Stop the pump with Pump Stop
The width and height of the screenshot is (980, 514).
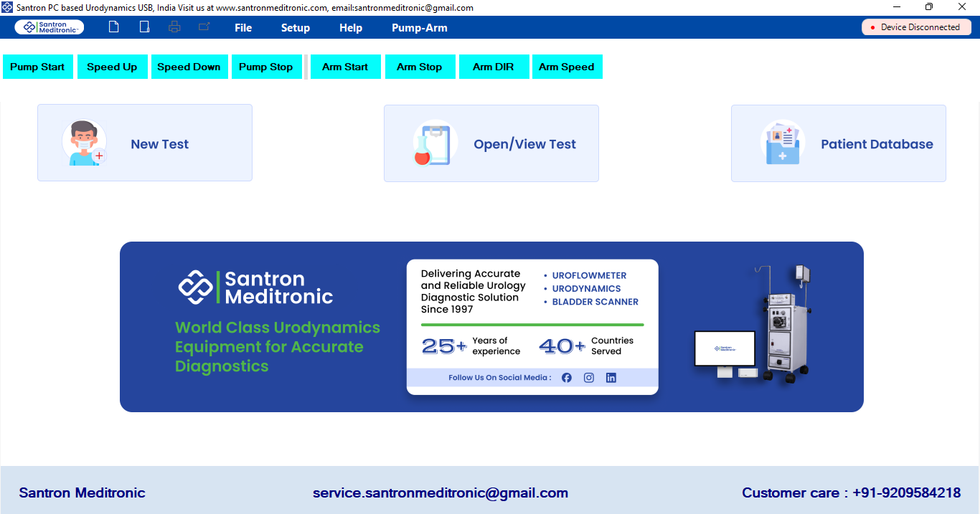tap(266, 67)
